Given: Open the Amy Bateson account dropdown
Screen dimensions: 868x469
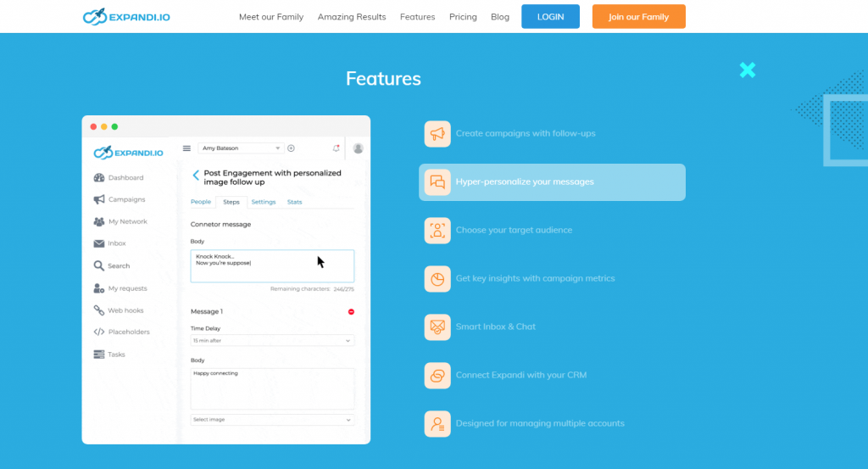Looking at the screenshot, I should [240, 148].
